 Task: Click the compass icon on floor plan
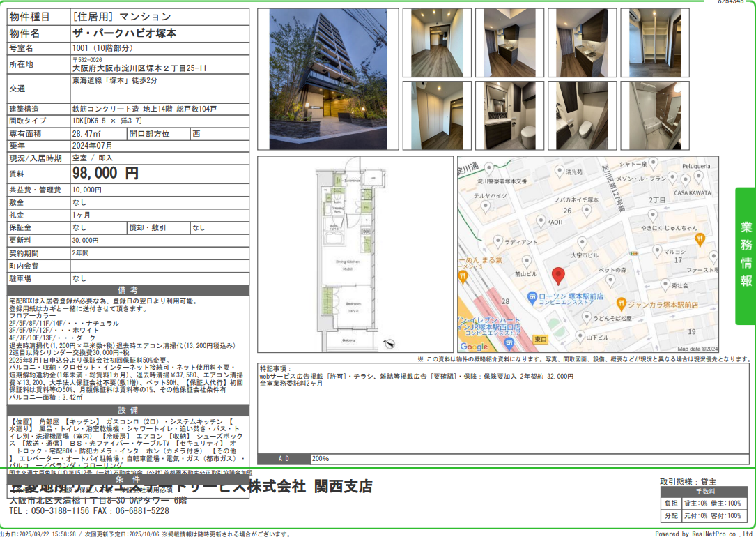(389, 342)
